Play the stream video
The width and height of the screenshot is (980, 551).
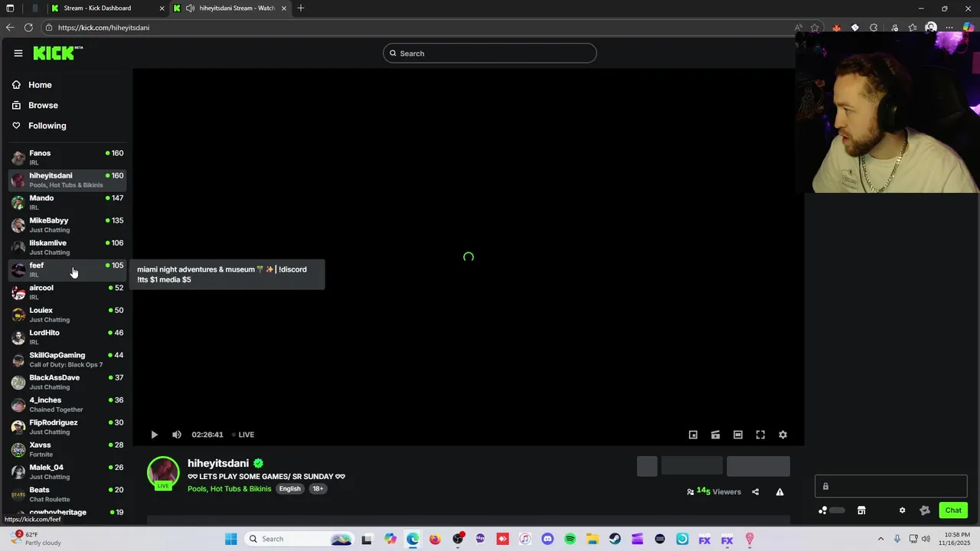[154, 435]
